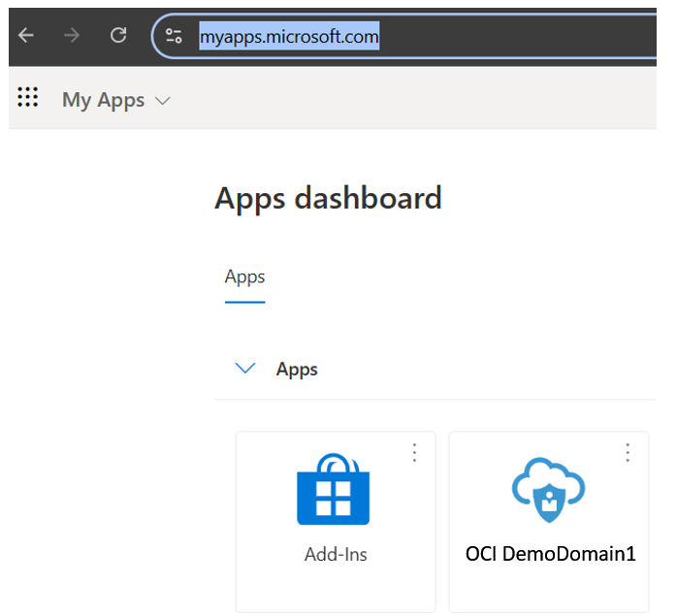Open OCI DemoDomain1 more options menu

click(x=628, y=453)
